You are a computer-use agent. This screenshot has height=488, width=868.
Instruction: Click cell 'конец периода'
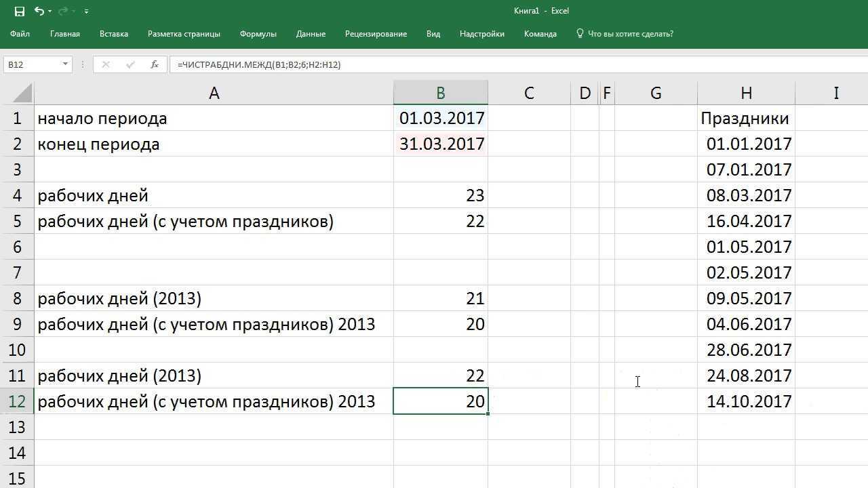(x=214, y=144)
